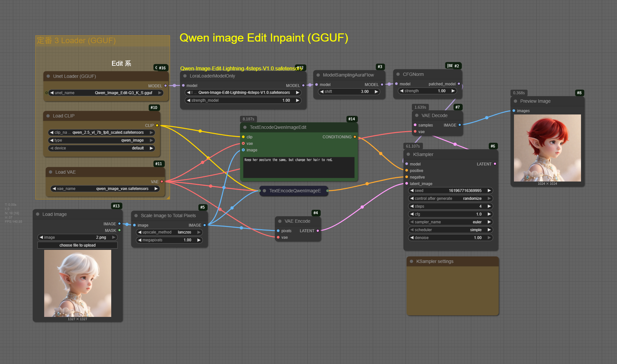Collapse the Preview Image node
617x364 pixels.
[x=516, y=101]
